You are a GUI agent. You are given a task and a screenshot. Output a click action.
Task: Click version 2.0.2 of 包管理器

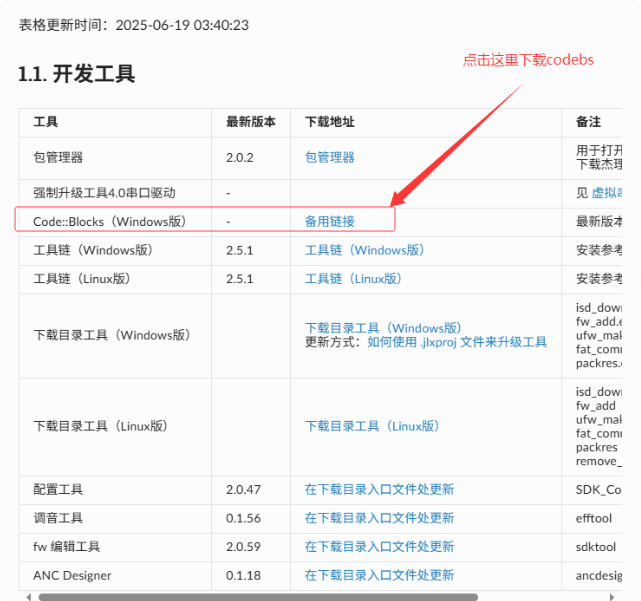240,157
